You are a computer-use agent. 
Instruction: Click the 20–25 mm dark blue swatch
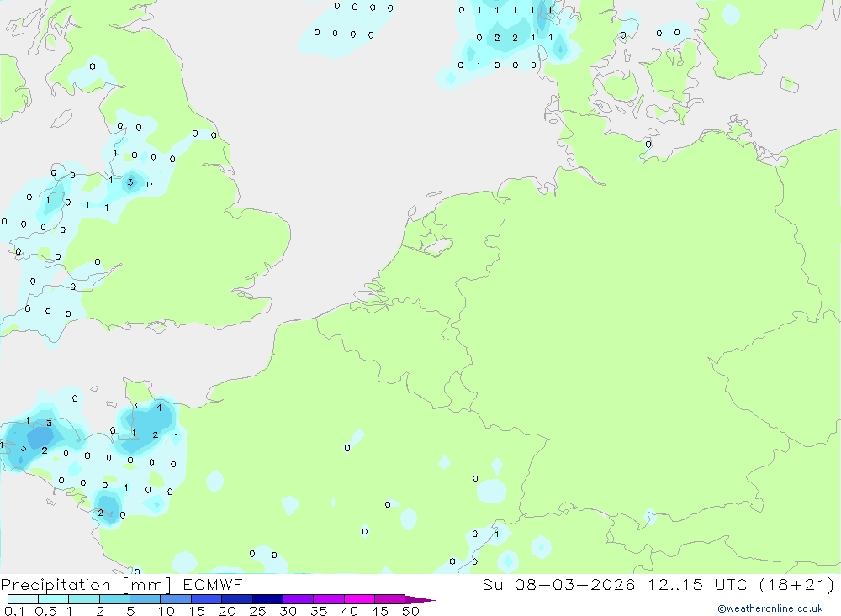[237, 599]
